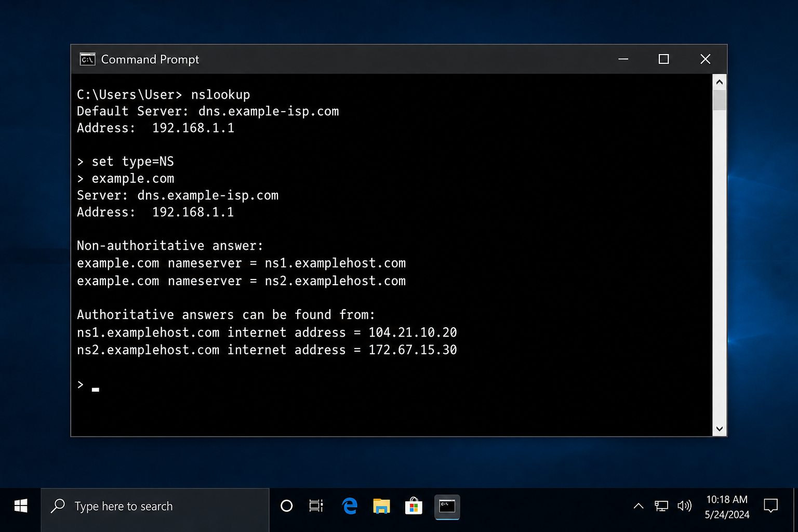Open Task View from the taskbar

point(316,506)
